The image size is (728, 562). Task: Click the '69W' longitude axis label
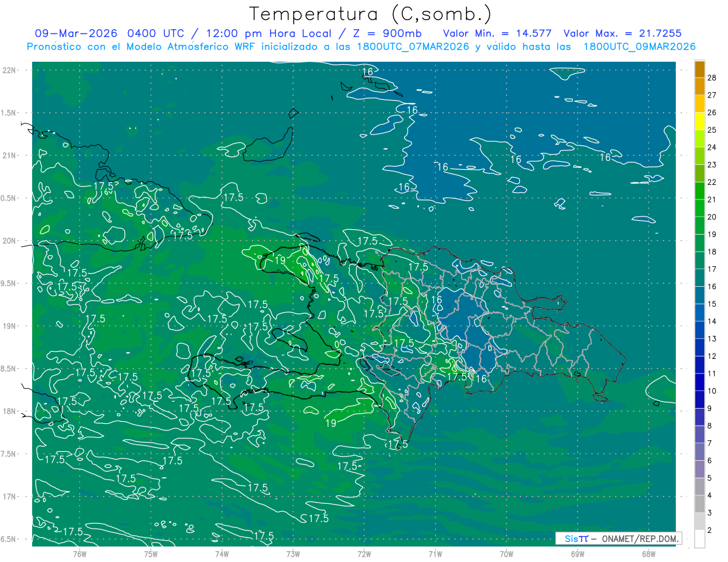pos(578,554)
